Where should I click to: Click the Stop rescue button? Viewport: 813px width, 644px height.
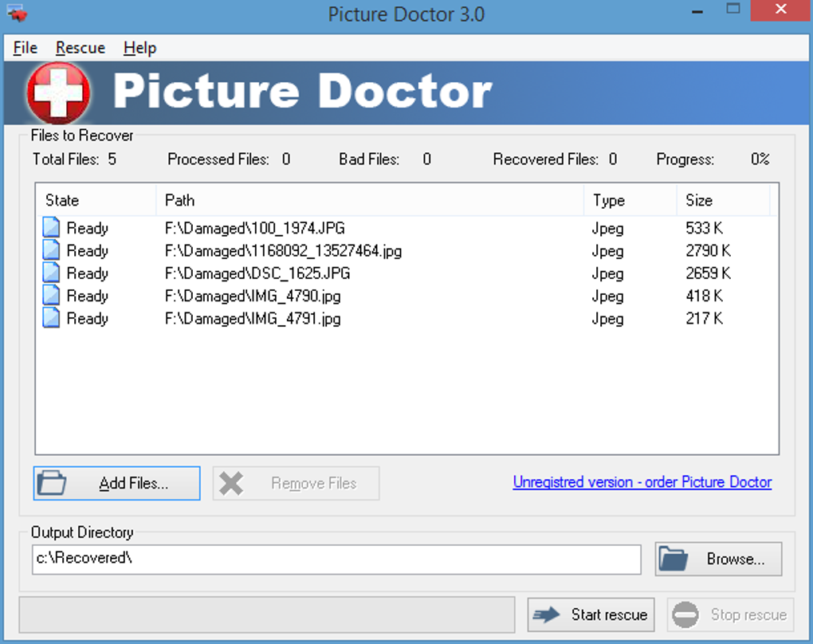[731, 615]
